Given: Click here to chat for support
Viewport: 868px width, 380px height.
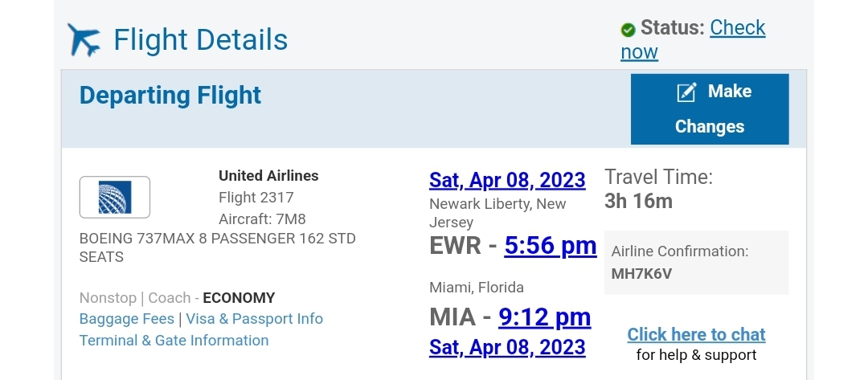Looking at the screenshot, I should click(x=696, y=334).
